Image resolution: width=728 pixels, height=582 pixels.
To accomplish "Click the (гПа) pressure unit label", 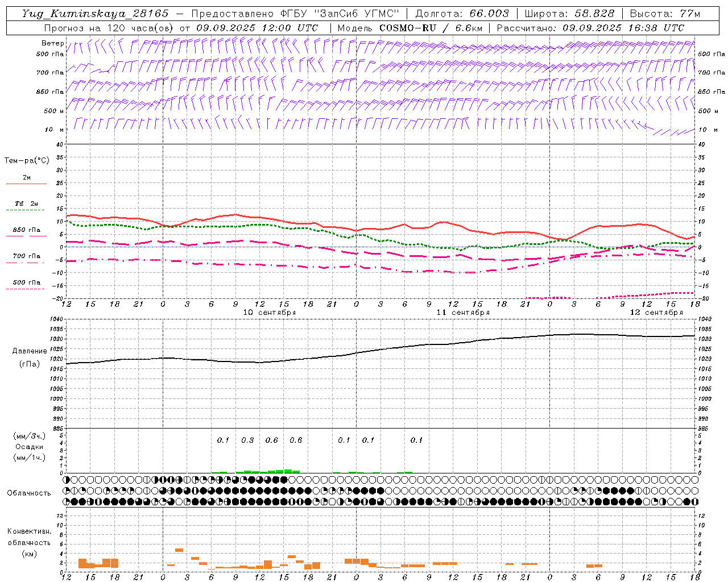I will point(30,364).
